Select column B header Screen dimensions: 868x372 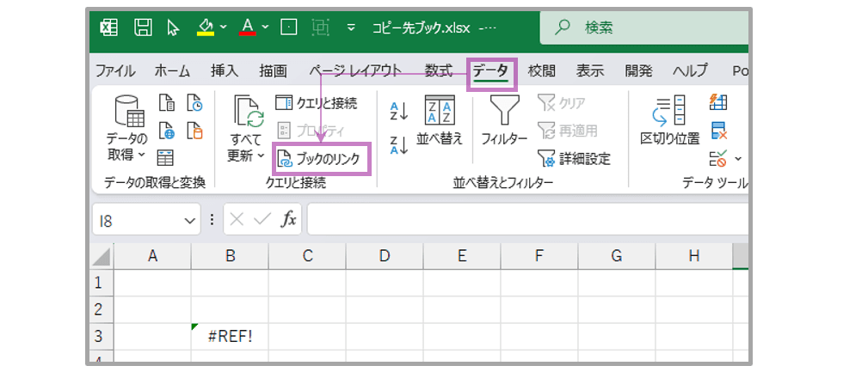pos(230,256)
